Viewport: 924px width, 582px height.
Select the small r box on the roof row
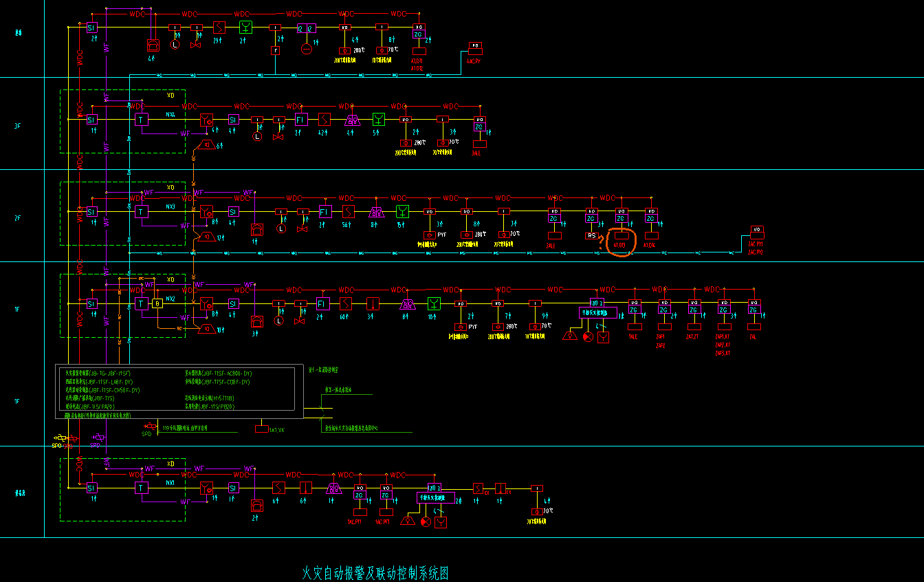(276, 50)
